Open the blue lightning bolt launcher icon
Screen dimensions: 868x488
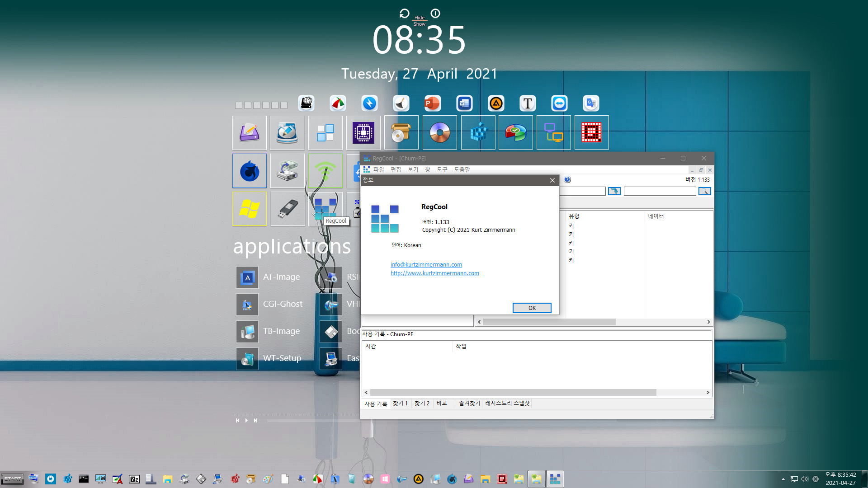tap(369, 103)
